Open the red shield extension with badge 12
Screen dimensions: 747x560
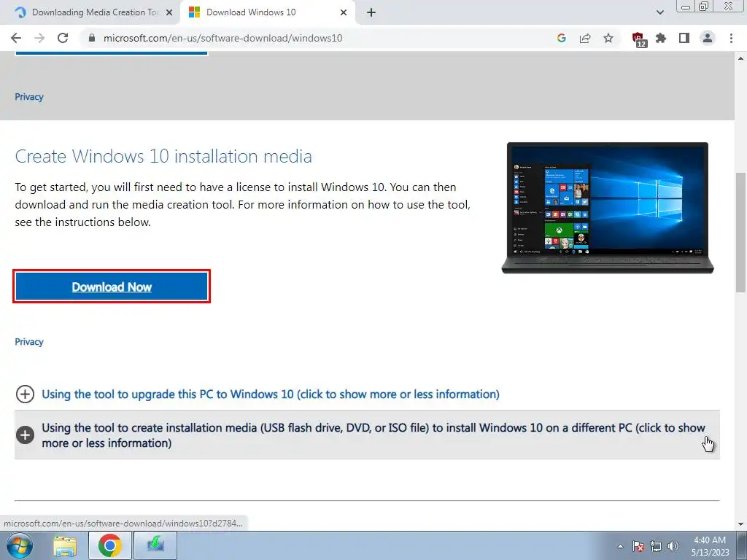638,39
